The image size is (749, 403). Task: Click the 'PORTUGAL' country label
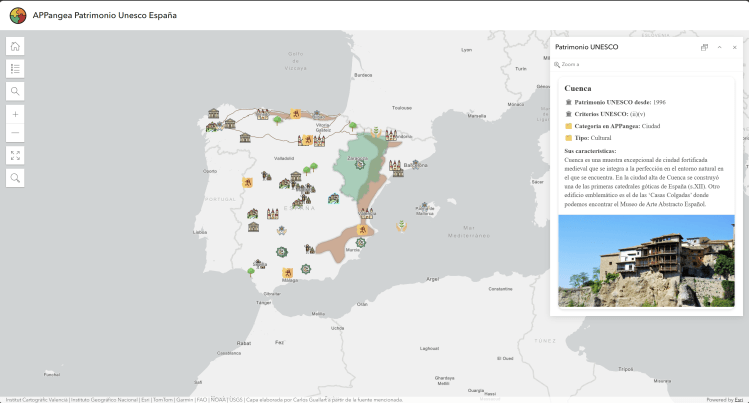pyautogui.click(x=220, y=199)
